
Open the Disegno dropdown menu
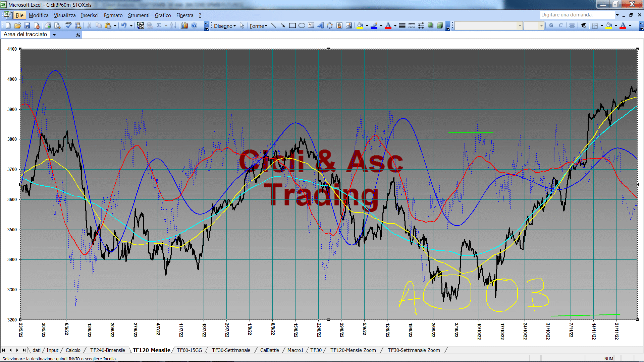pos(225,26)
